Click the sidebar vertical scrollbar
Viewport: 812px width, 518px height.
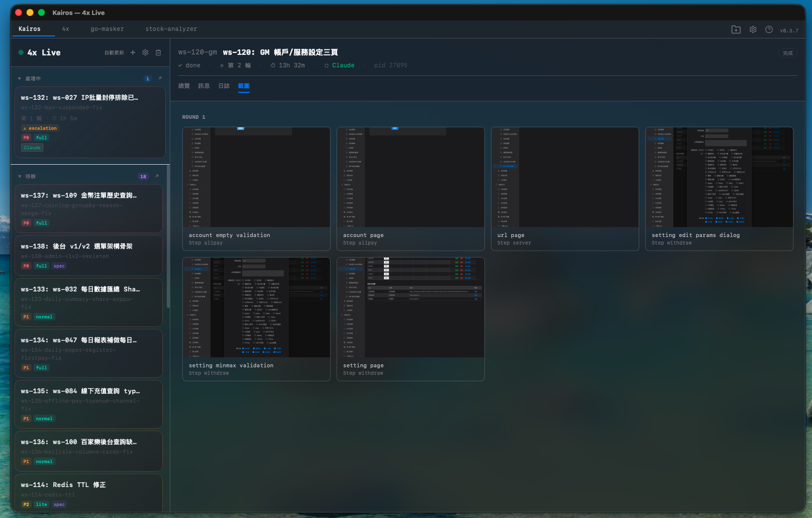168,237
